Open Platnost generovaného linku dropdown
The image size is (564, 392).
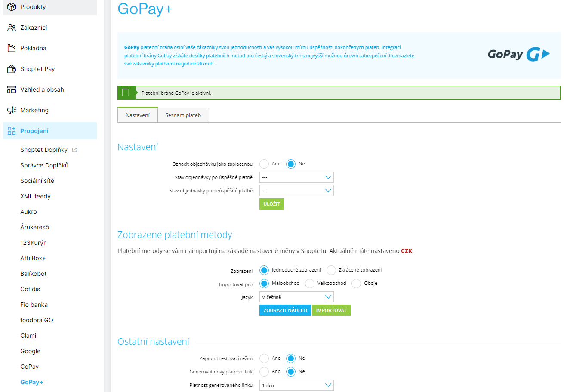pyautogui.click(x=296, y=385)
